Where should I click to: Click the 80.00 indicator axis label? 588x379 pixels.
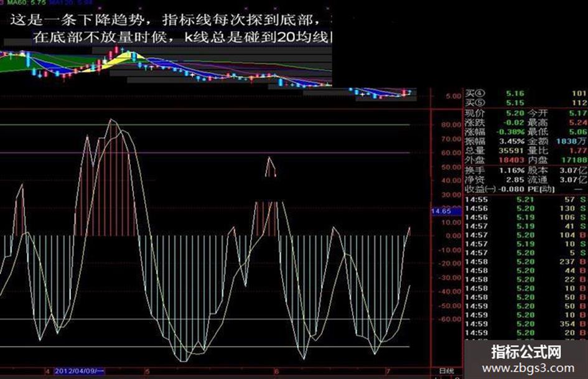tap(451, 124)
